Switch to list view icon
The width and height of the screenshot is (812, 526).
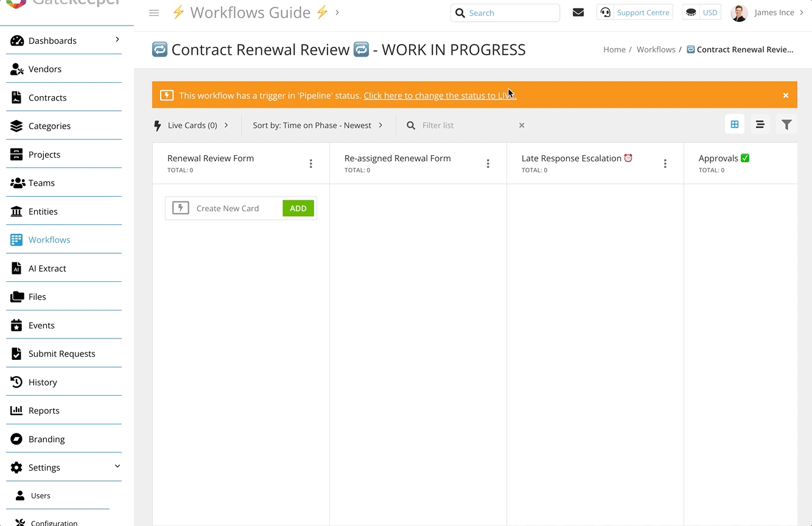tap(760, 124)
